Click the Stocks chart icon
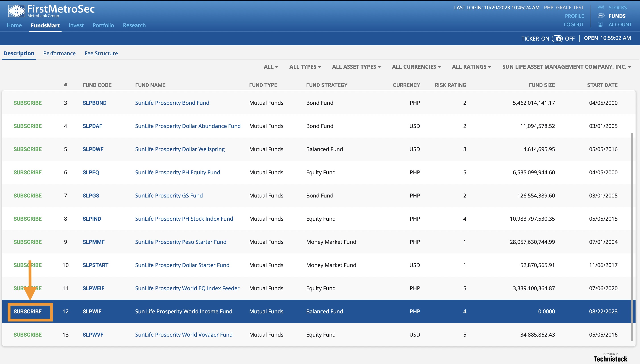 click(x=601, y=7)
